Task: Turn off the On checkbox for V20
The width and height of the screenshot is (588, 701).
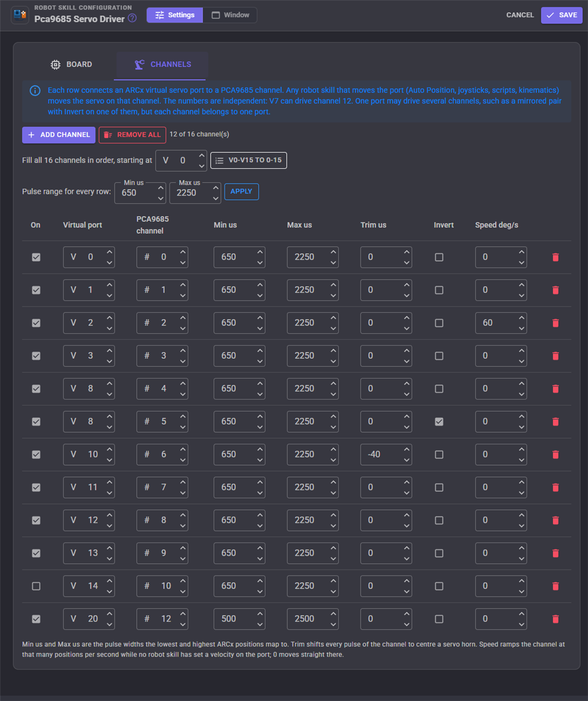Action: coord(36,619)
